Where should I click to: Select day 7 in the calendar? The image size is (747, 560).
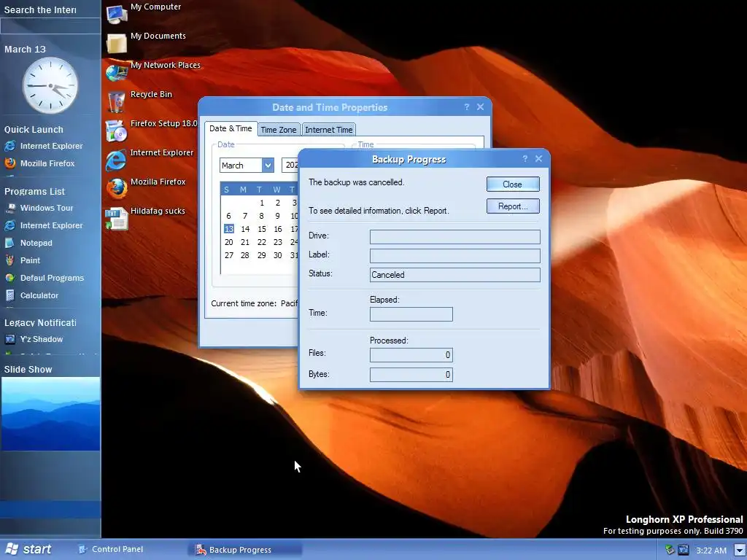[x=245, y=216]
